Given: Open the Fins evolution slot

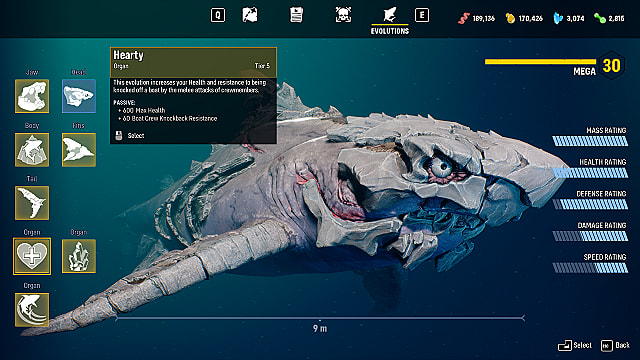Looking at the screenshot, I should (79, 150).
